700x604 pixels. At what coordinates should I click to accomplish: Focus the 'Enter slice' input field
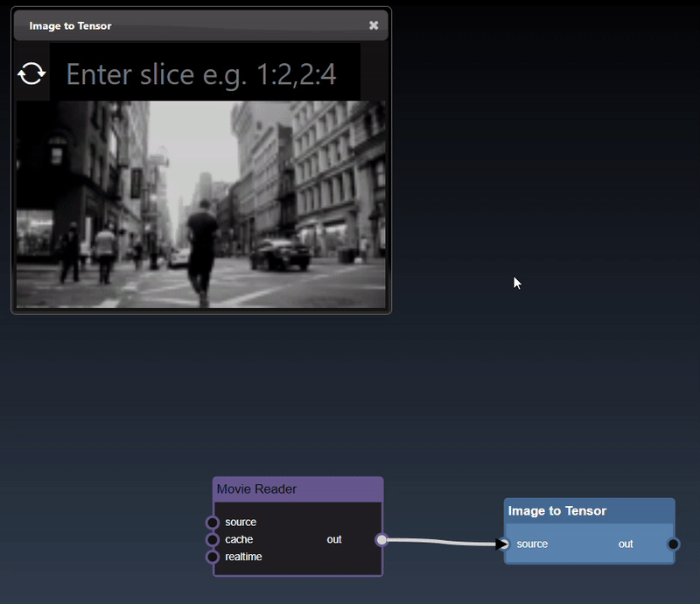[x=205, y=74]
